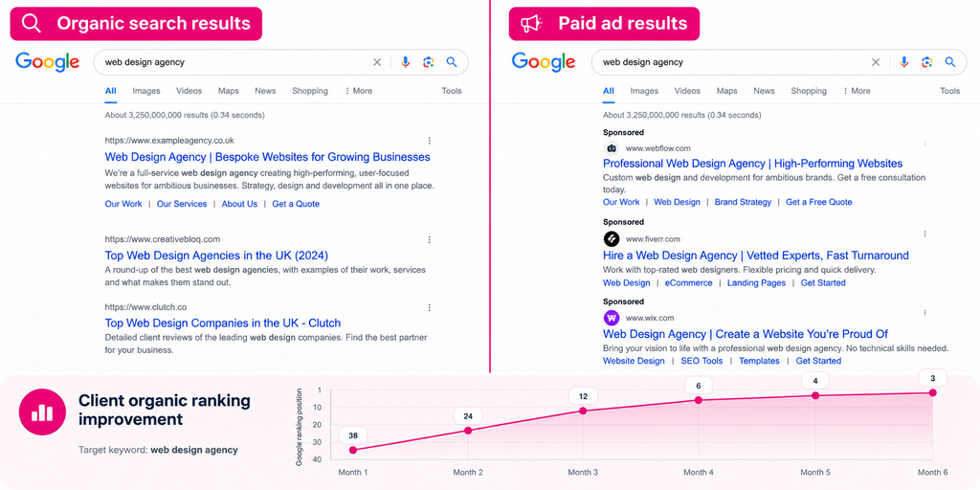This screenshot has width=980, height=490.
Task: Click 'Target keyword: web design agency' text
Action: click(158, 450)
